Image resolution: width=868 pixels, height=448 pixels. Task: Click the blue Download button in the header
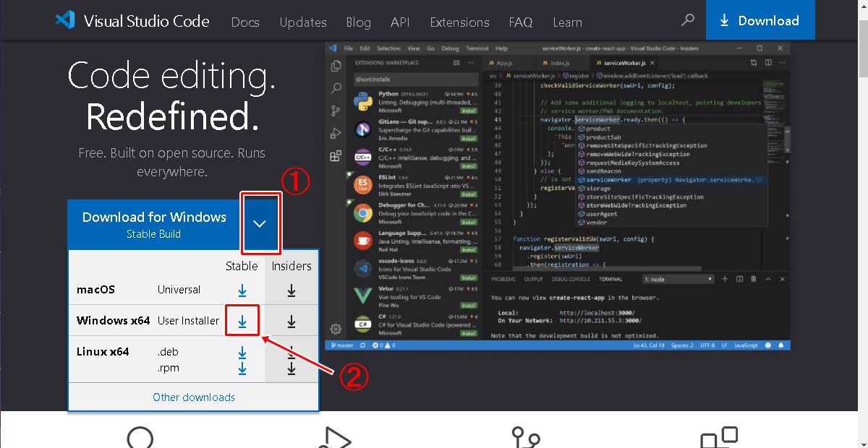[x=760, y=20]
